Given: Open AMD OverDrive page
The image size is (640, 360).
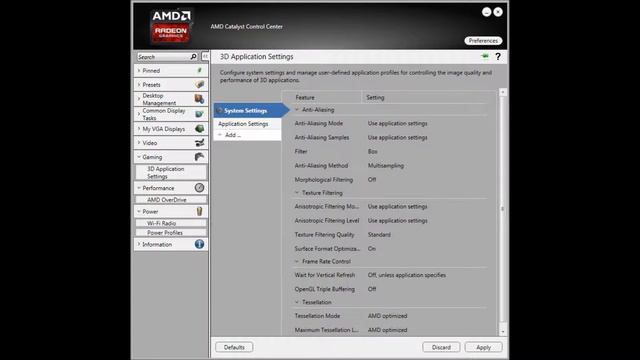Looking at the screenshot, I should (x=171, y=200).
